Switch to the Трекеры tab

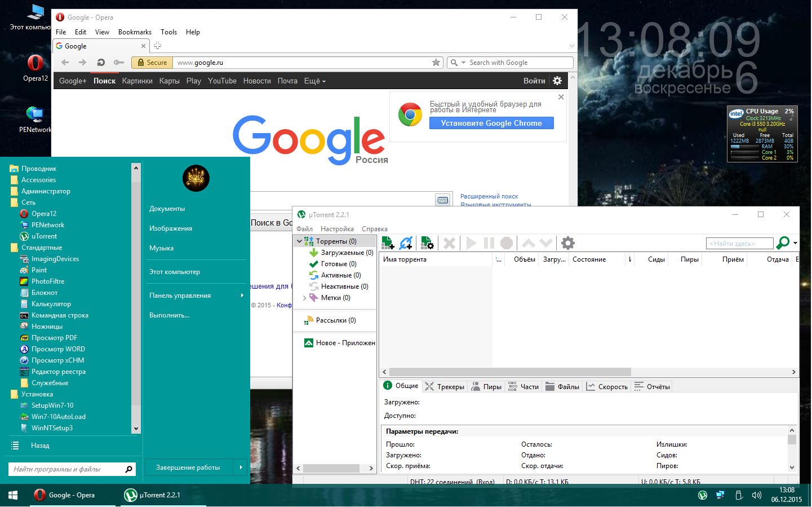point(445,386)
